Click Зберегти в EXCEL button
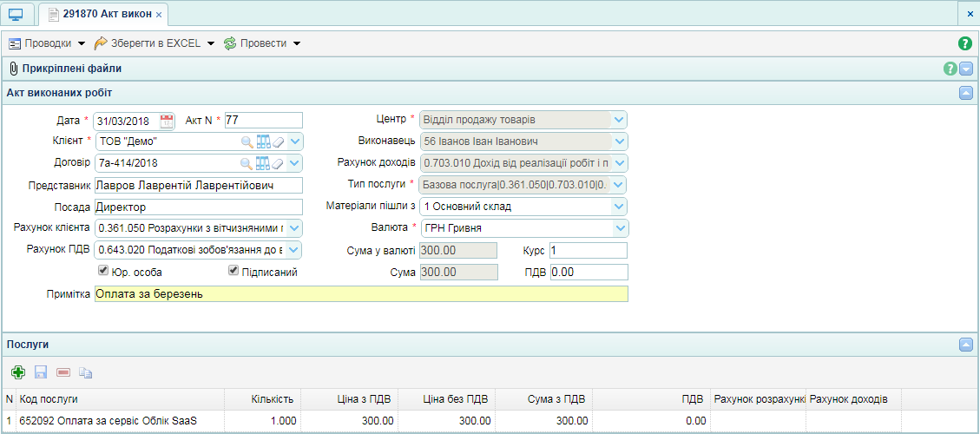 (x=148, y=43)
